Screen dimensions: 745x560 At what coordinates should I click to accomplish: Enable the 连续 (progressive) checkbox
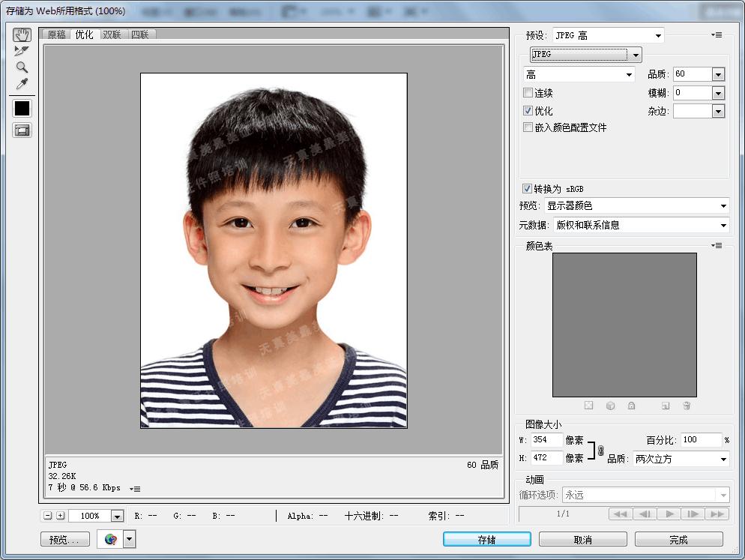point(528,92)
